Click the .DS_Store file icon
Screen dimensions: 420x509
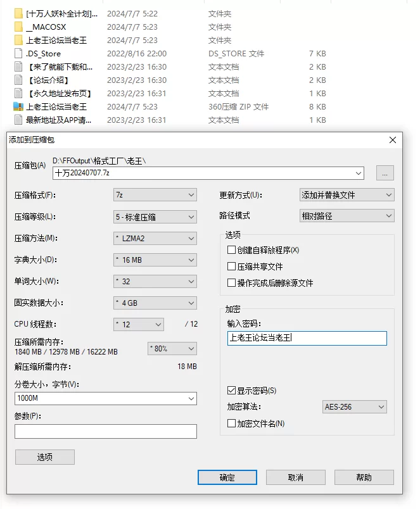coord(18,54)
